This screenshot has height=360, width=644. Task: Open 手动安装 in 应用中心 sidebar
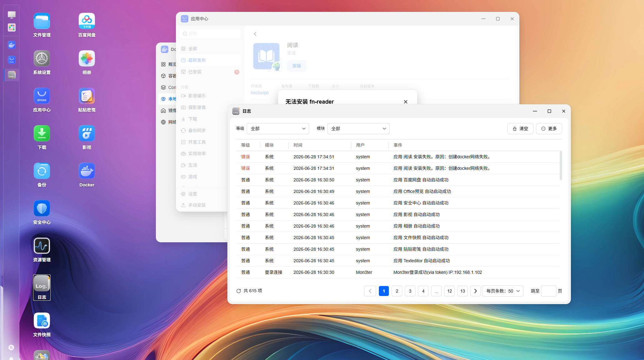pos(203,205)
